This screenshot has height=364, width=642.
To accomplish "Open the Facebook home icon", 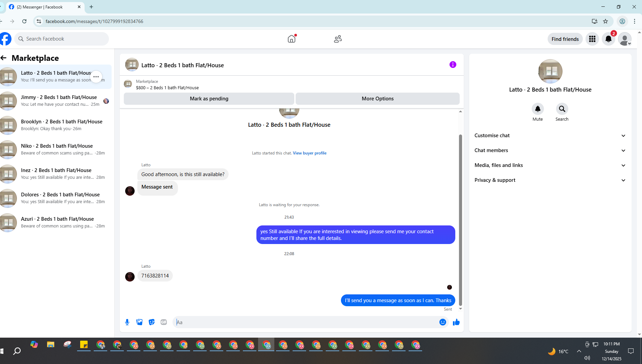I will point(292,39).
